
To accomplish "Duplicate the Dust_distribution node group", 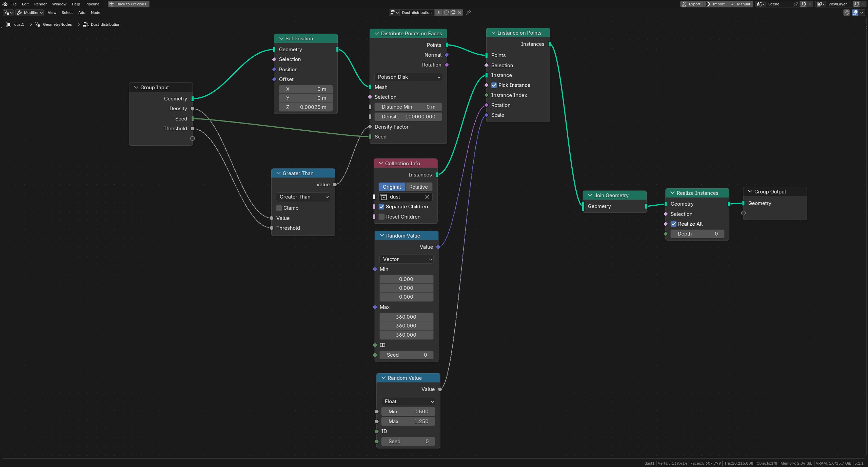I will point(453,13).
